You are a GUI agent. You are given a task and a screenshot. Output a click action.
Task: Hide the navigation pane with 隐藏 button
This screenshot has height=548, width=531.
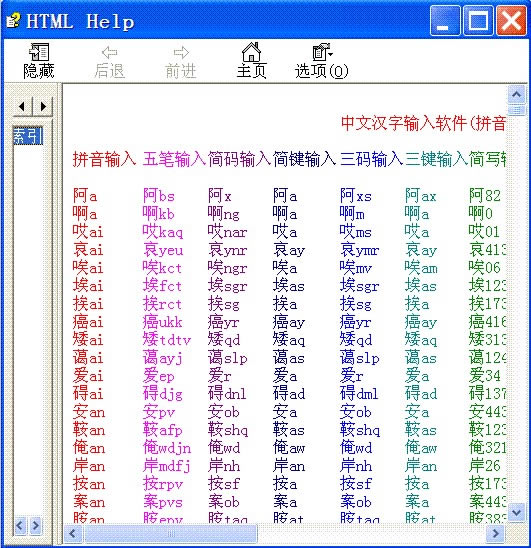[38, 61]
